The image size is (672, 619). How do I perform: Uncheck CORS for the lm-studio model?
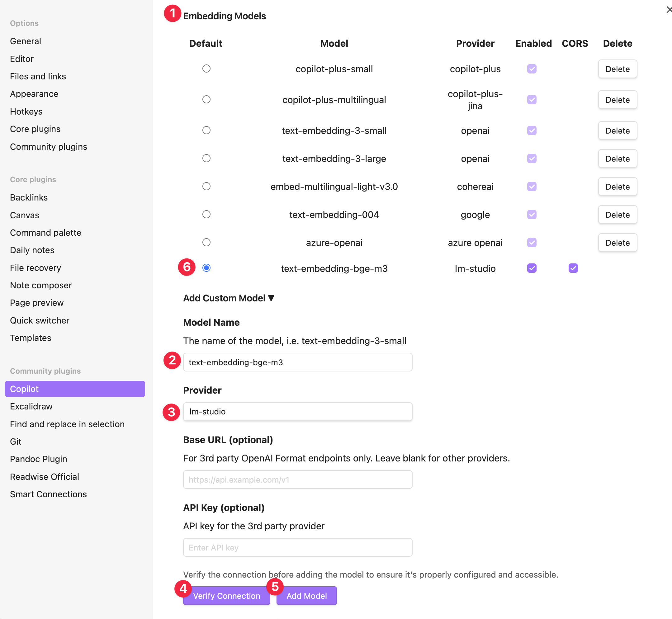(573, 268)
